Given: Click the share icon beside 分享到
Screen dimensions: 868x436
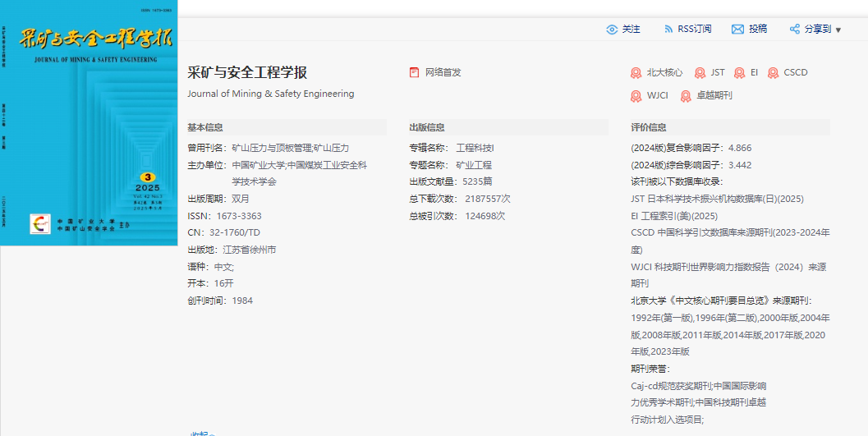Looking at the screenshot, I should click(x=794, y=30).
